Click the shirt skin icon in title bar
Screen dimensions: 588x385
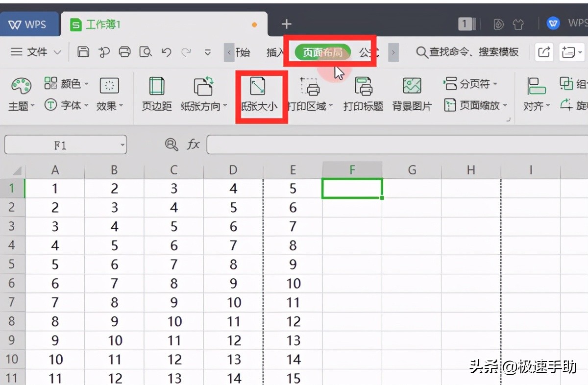coord(518,24)
